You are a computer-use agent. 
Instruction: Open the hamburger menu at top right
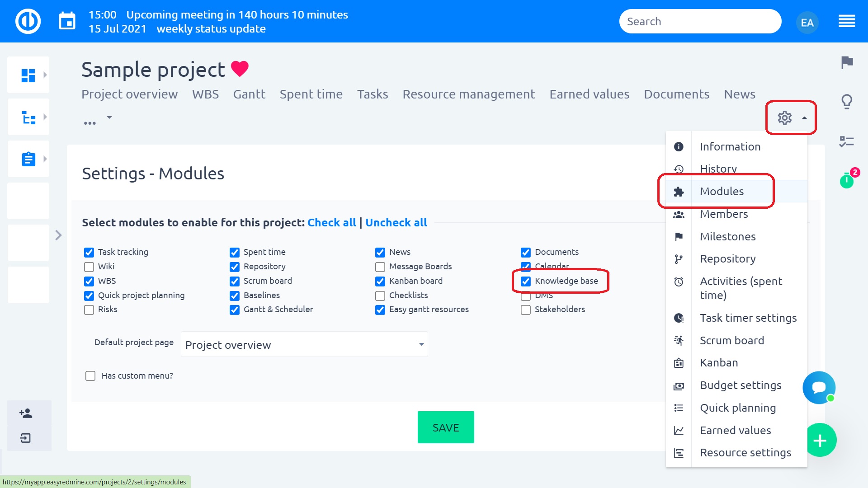pyautogui.click(x=846, y=21)
